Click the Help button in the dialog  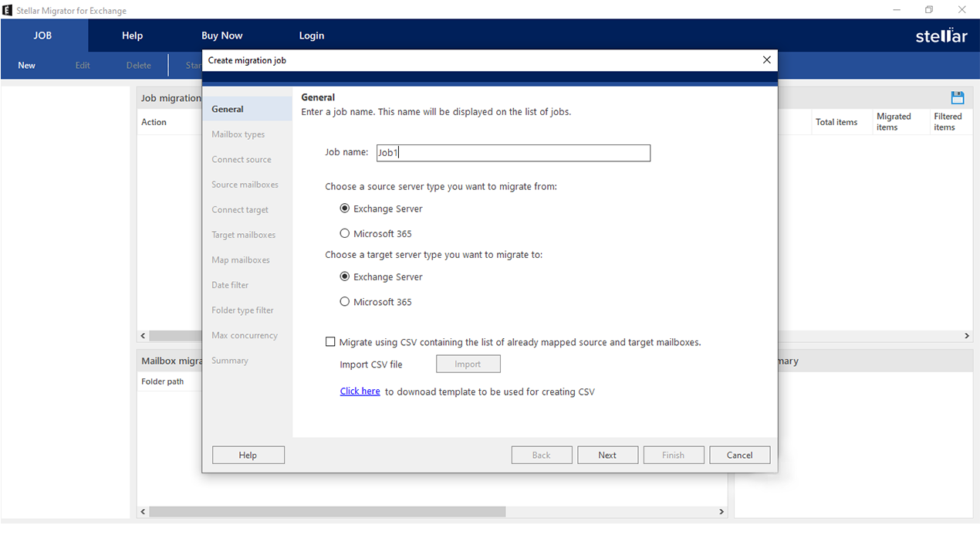point(248,455)
